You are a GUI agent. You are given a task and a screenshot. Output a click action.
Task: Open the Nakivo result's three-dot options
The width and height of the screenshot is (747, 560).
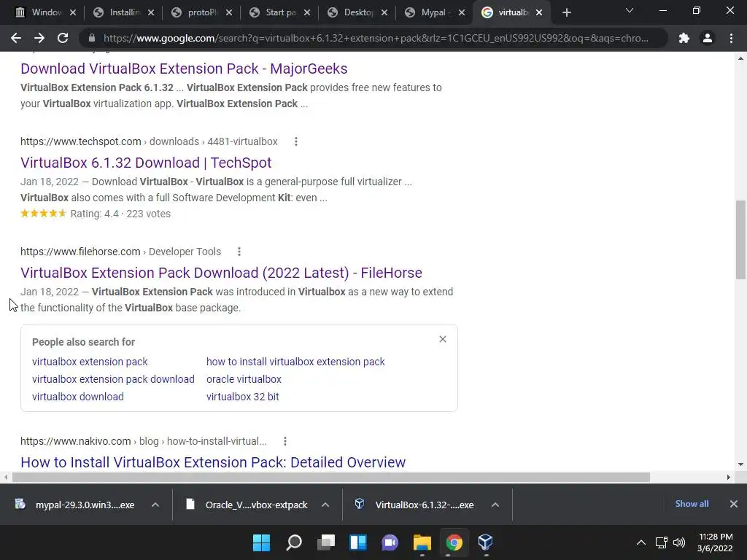pos(285,441)
